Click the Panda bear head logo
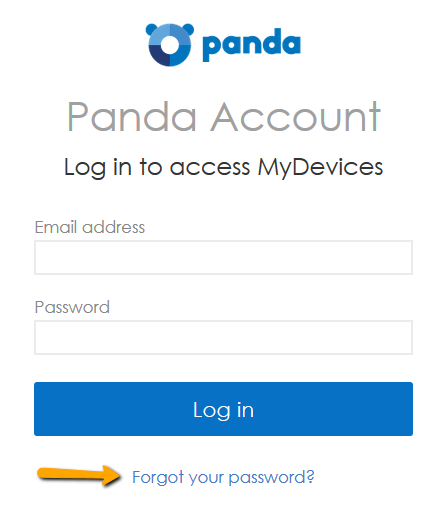Image resolution: width=443 pixels, height=515 pixels. (x=170, y=45)
